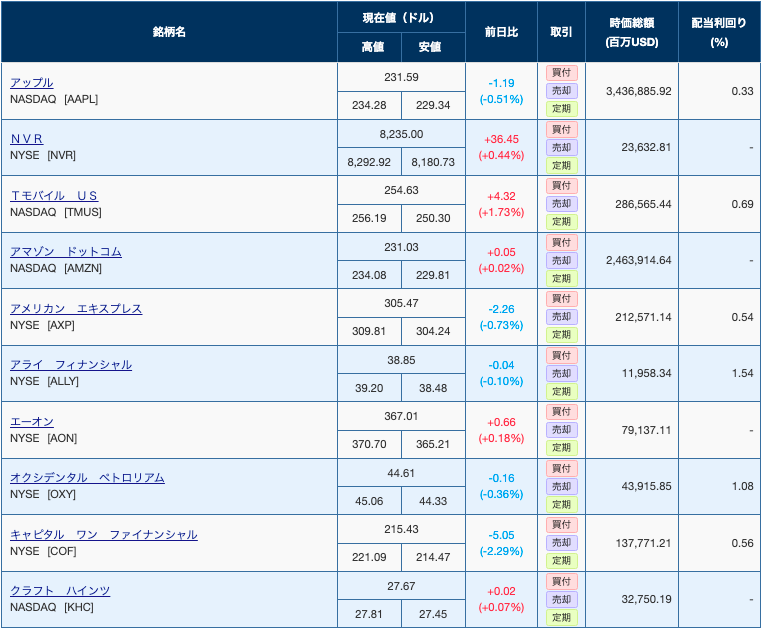Screen dimensions: 761x630
Task: Click 定期 button for アップル
Action: point(562,109)
